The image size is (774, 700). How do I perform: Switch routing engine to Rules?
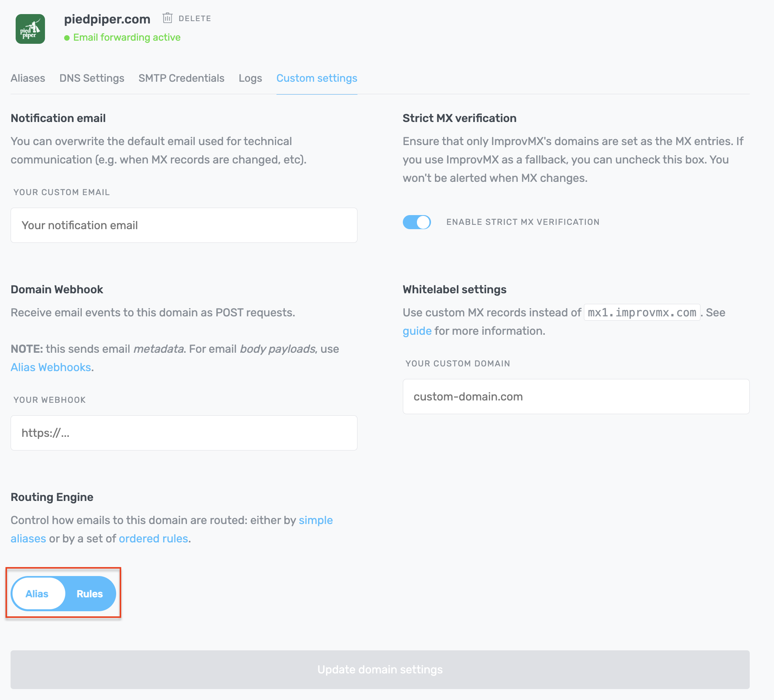click(x=90, y=594)
